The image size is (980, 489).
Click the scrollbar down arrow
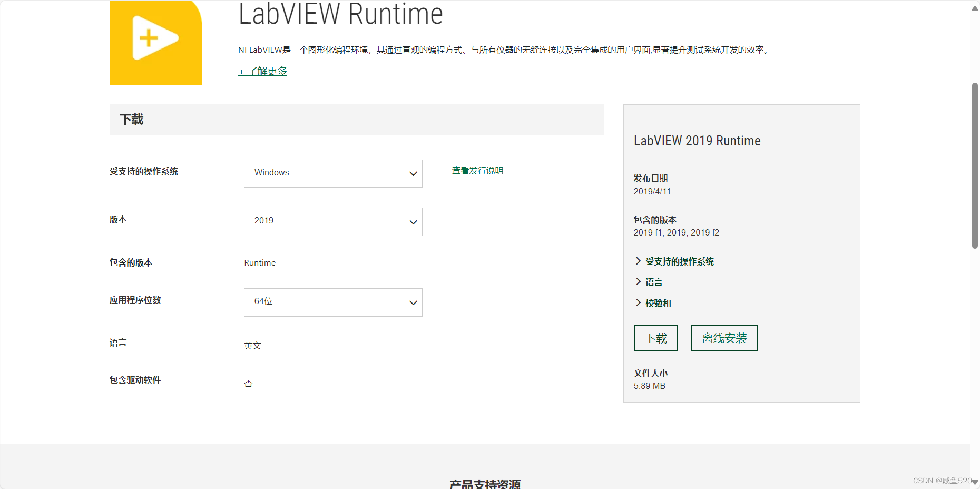click(975, 482)
